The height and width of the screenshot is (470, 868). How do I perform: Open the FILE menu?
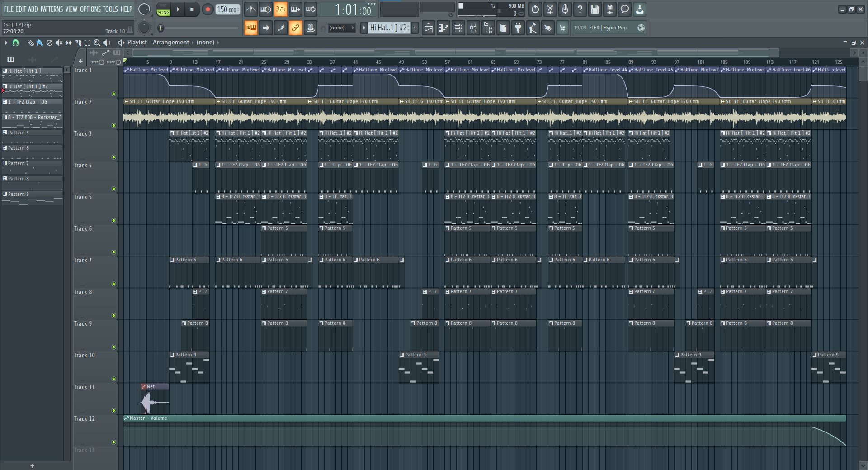pos(9,9)
